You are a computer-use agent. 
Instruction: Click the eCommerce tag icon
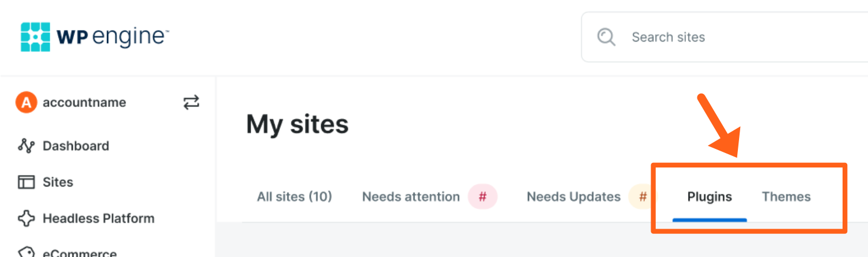27,253
